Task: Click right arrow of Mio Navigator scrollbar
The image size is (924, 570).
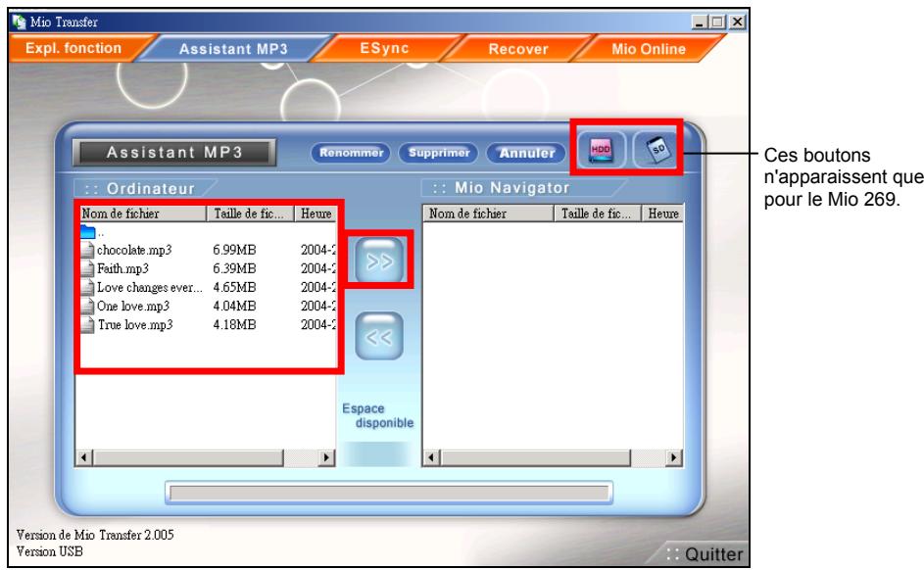Action: click(x=673, y=457)
